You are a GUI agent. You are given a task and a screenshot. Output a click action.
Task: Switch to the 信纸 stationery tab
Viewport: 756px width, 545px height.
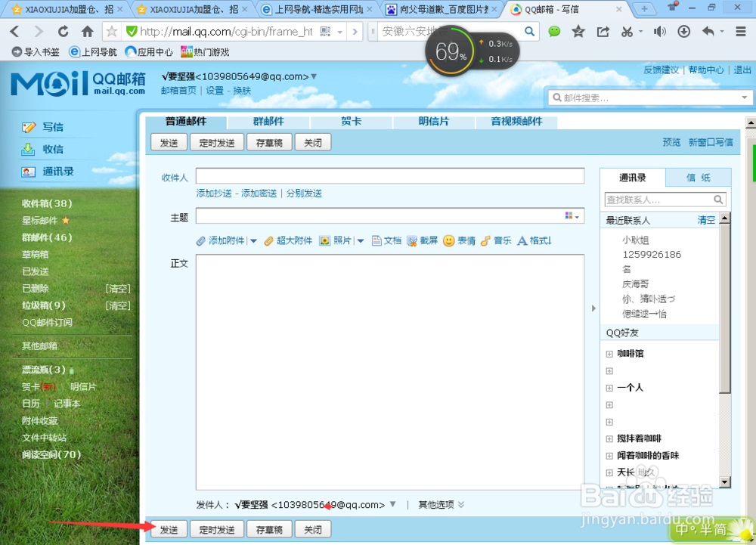coord(698,178)
